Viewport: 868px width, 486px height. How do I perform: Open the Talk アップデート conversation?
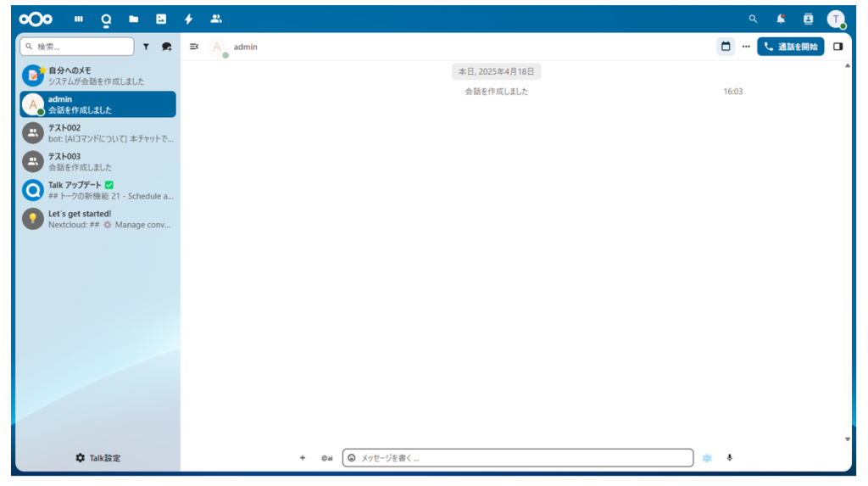(x=97, y=190)
